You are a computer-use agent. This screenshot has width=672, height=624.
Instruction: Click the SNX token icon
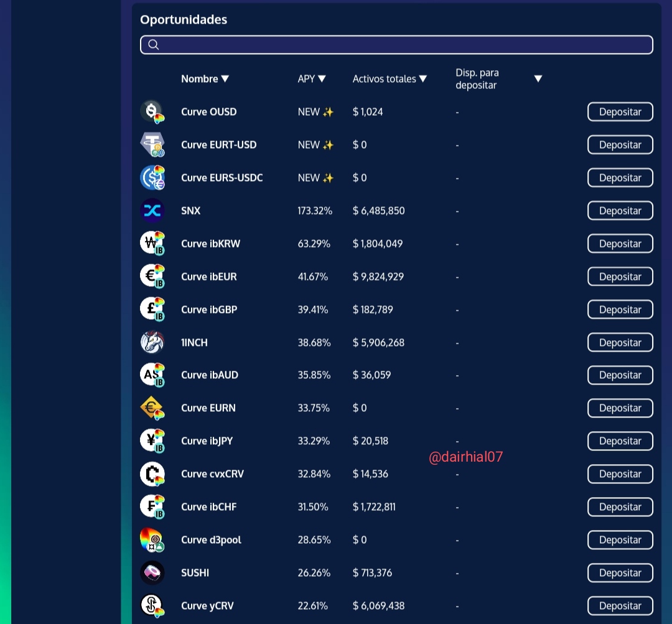point(152,210)
